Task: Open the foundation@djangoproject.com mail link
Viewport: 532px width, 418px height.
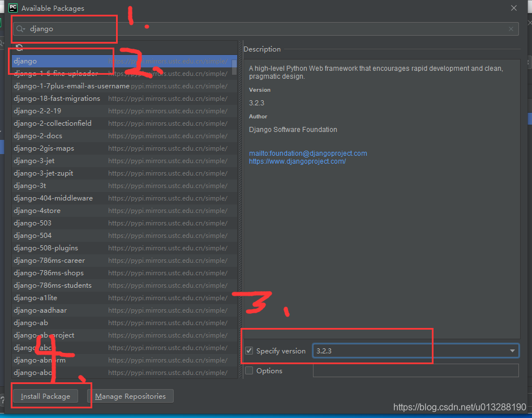Action: click(x=308, y=153)
